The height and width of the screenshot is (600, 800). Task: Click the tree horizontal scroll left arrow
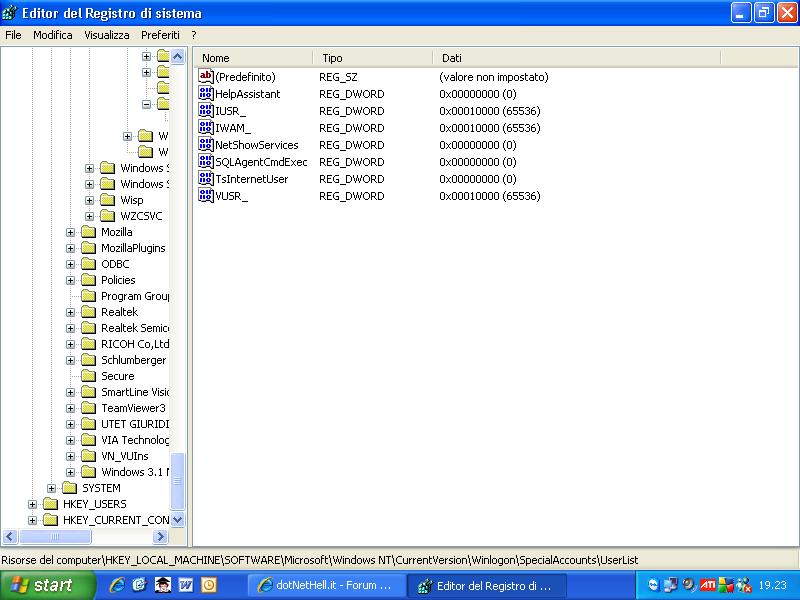pyautogui.click(x=10, y=536)
